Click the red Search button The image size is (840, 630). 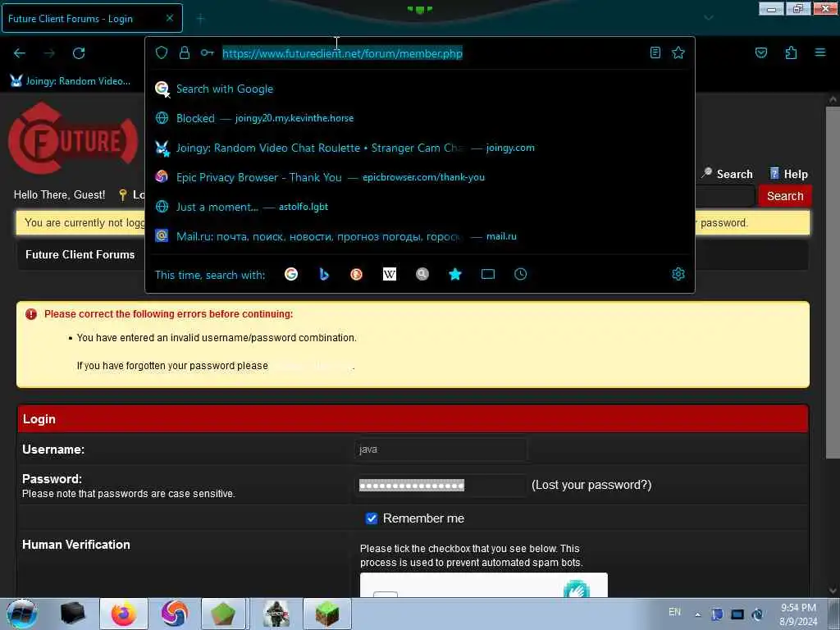pyautogui.click(x=785, y=196)
